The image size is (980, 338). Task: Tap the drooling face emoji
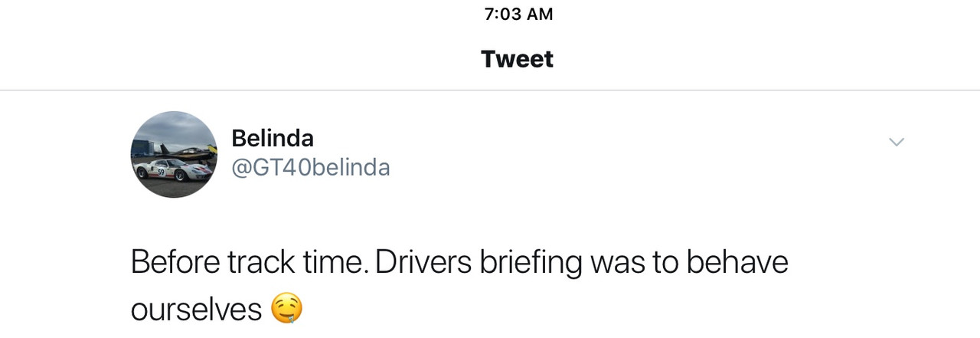tap(287, 309)
